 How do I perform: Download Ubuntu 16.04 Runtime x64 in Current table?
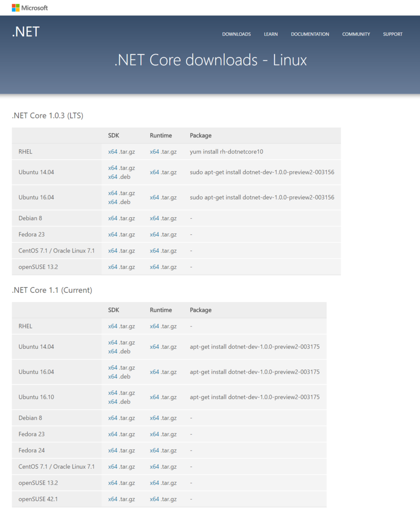click(x=155, y=372)
